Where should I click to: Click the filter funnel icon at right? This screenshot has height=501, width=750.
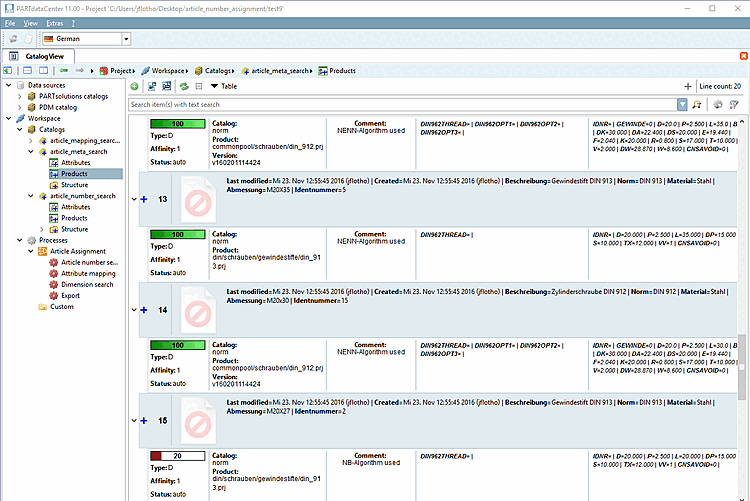tap(736, 104)
